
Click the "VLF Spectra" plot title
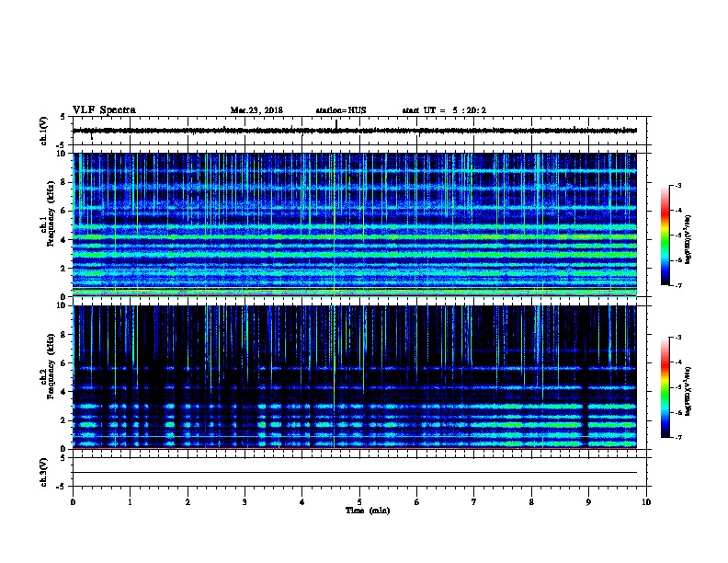[x=104, y=110]
